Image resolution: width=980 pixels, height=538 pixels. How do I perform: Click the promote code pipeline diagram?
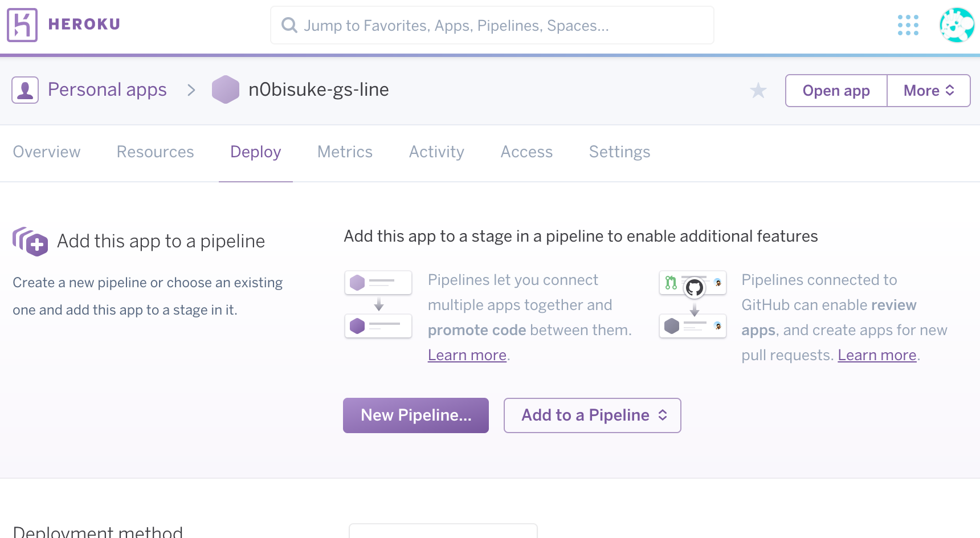[x=378, y=304]
